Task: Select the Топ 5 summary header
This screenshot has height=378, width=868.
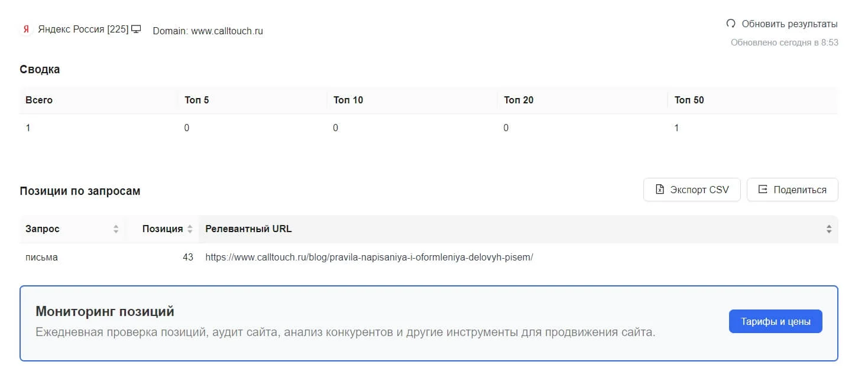Action: tap(197, 100)
